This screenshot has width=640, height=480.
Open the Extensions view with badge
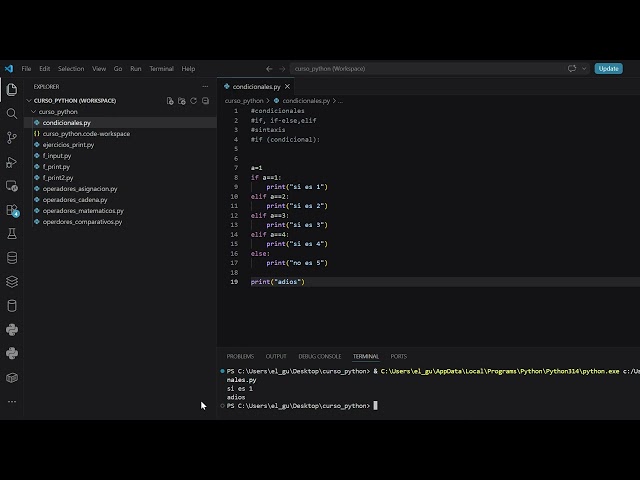(12, 210)
